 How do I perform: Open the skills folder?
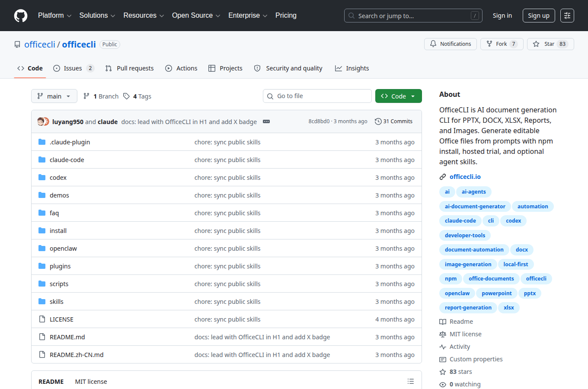56,302
